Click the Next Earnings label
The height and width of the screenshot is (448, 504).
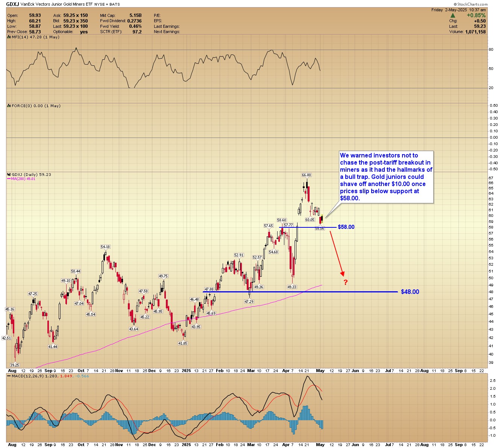[x=167, y=32]
